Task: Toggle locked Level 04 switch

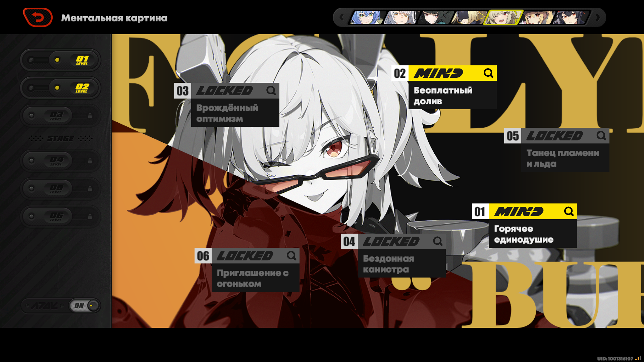Action: coord(60,161)
